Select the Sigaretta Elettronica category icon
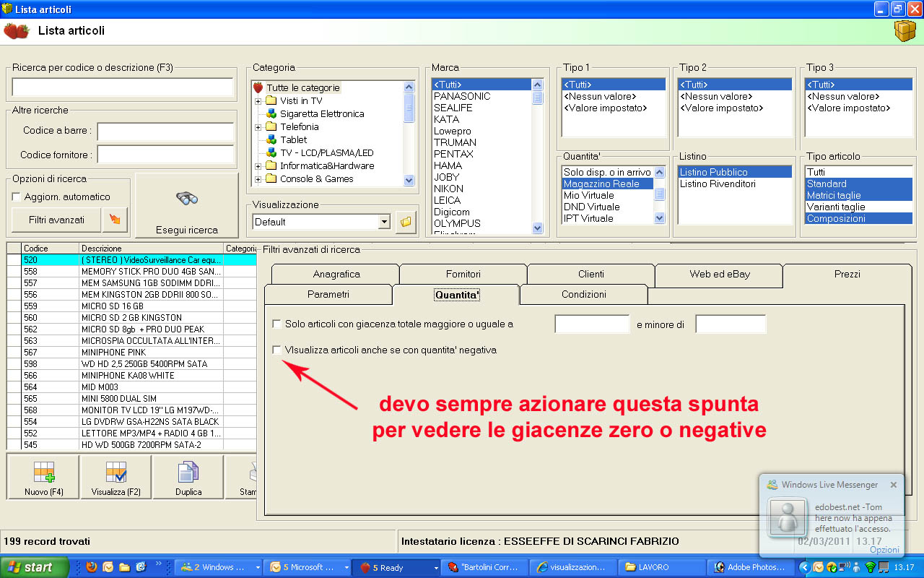The image size is (924, 578). coord(271,114)
